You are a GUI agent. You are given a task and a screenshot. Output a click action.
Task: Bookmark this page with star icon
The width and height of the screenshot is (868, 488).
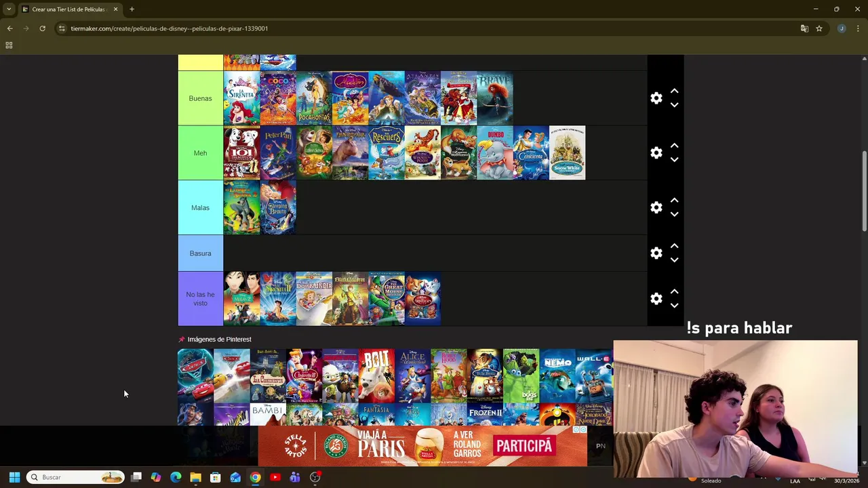click(x=819, y=28)
